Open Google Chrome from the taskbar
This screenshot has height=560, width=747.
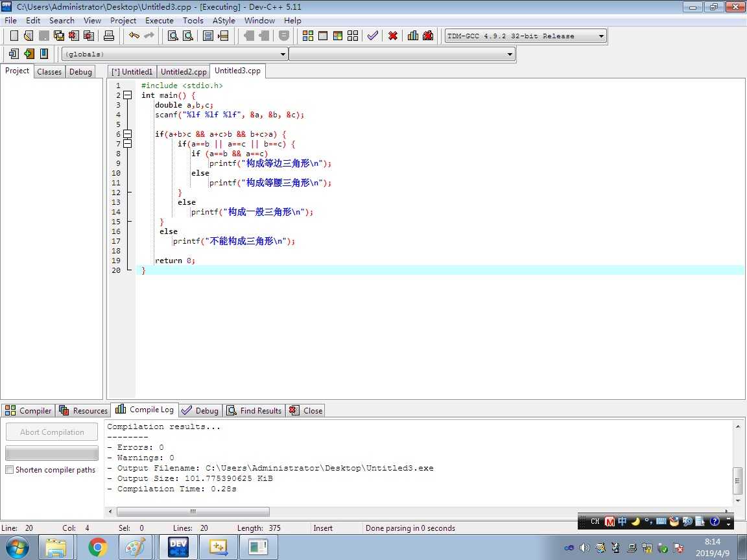[97, 547]
